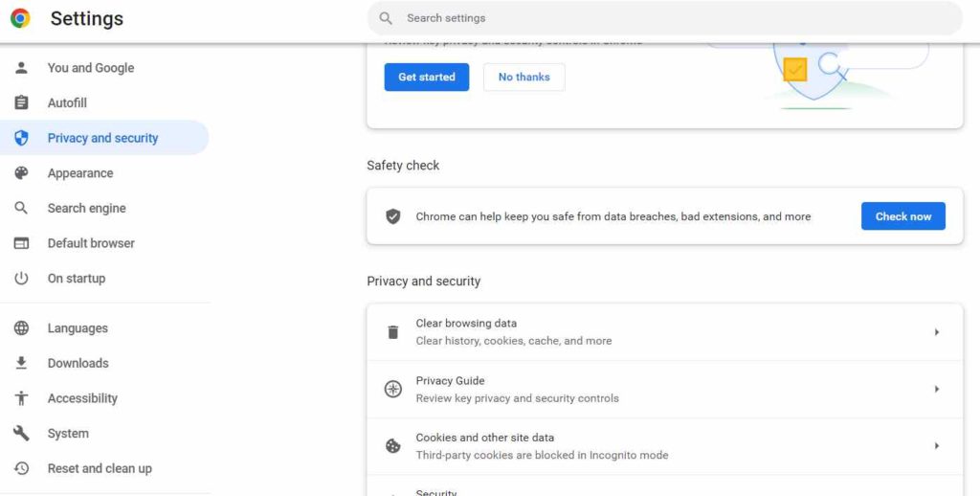Click the Reset and clean up icon
This screenshot has width=980, height=496.
[x=21, y=468]
